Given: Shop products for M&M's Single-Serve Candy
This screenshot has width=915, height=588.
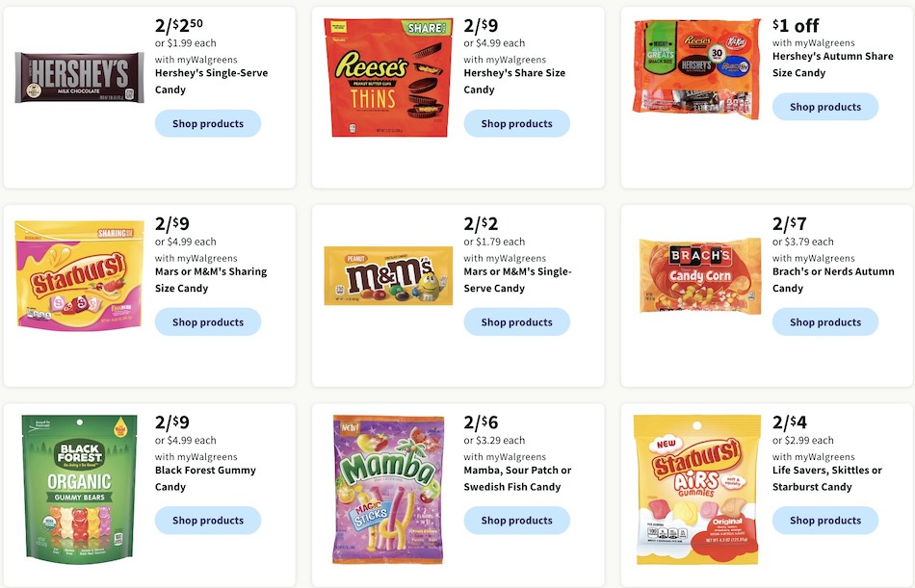Looking at the screenshot, I should [516, 322].
